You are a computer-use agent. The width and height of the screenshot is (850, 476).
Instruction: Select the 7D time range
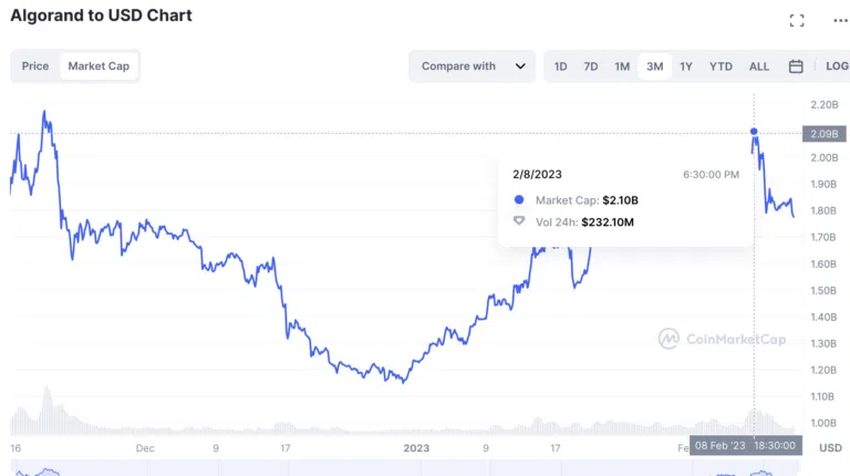tap(591, 67)
